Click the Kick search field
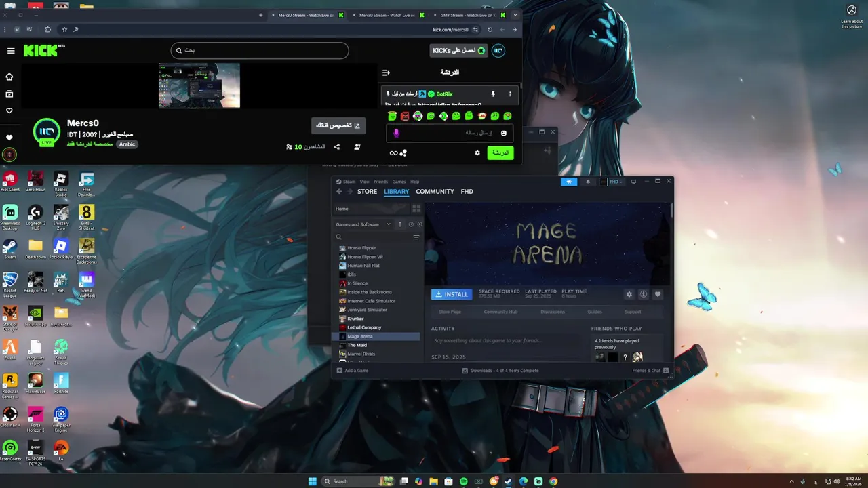Screen dimensions: 868x488 click(260, 50)
